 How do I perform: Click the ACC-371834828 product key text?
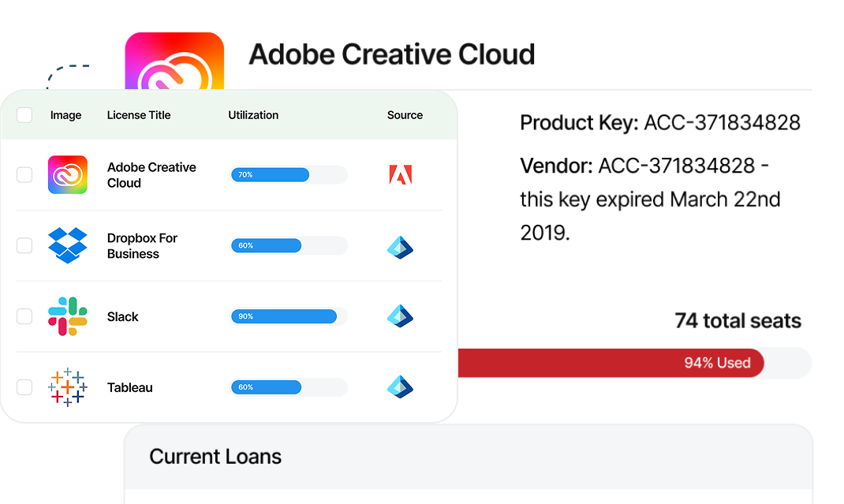(x=720, y=122)
